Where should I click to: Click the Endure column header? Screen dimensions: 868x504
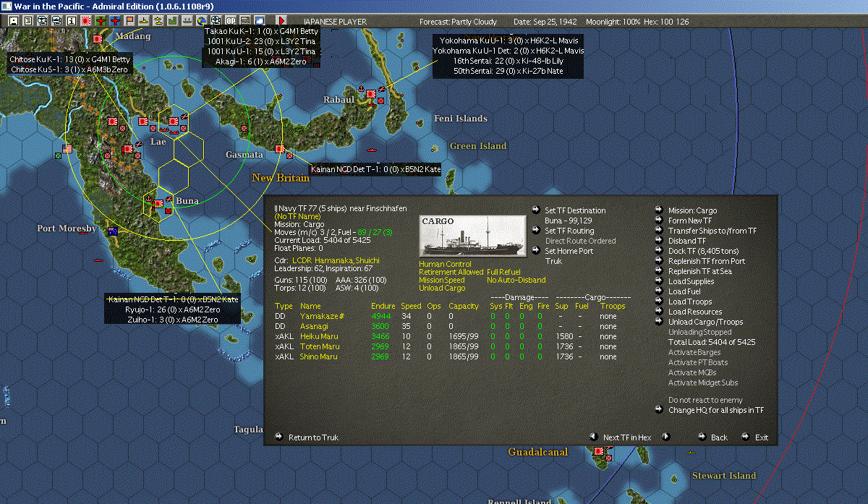pyautogui.click(x=383, y=306)
